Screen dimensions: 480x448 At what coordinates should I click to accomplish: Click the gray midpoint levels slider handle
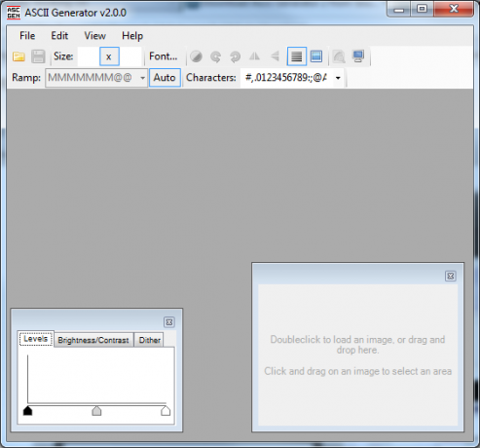96,411
